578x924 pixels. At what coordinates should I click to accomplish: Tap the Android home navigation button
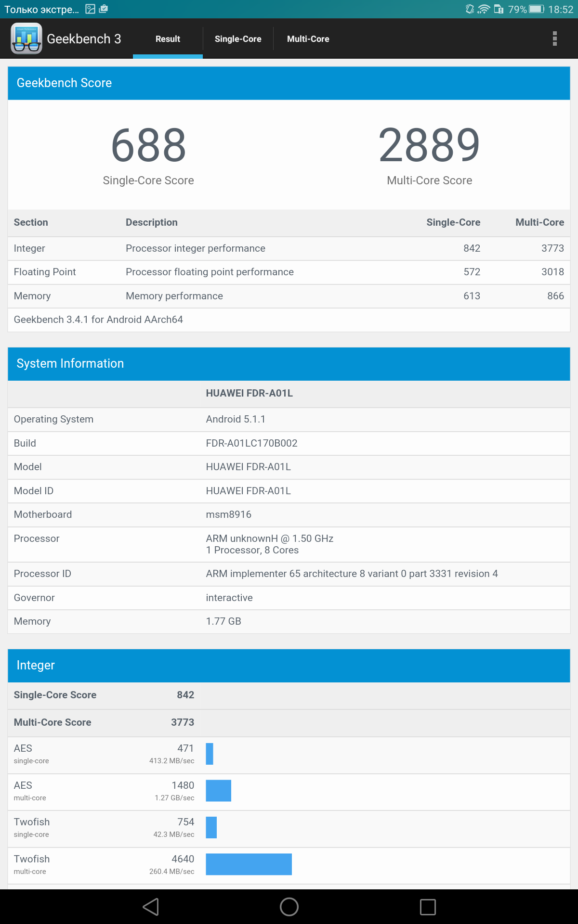coord(289,907)
